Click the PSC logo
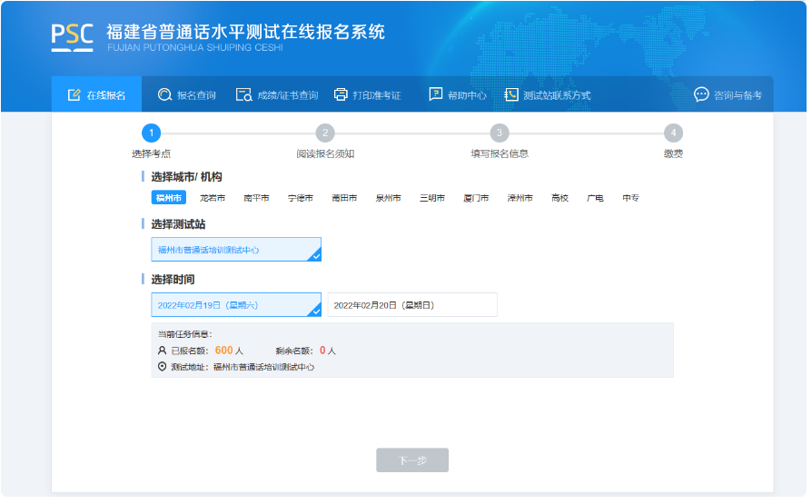Screen dimensions: 812x504 click(x=73, y=35)
